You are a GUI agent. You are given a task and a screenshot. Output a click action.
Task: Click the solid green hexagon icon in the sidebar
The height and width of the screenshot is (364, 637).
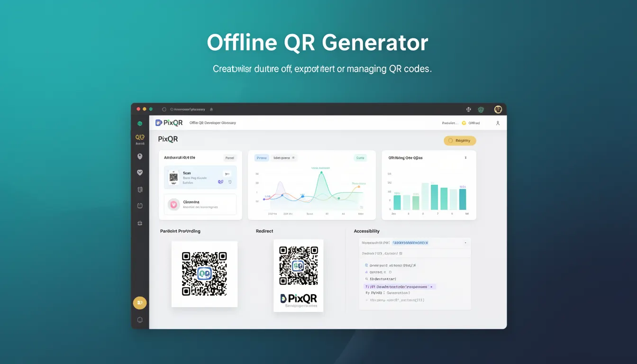[139, 123]
